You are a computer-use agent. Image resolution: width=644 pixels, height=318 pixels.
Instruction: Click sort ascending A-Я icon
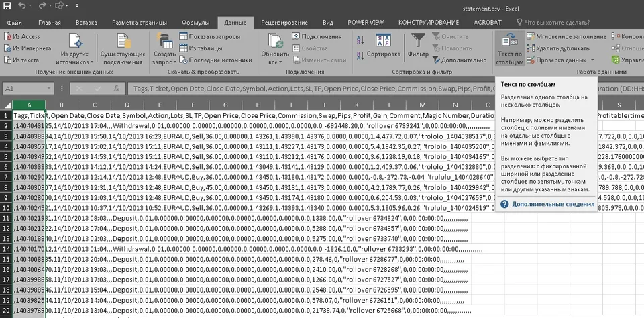[360, 40]
